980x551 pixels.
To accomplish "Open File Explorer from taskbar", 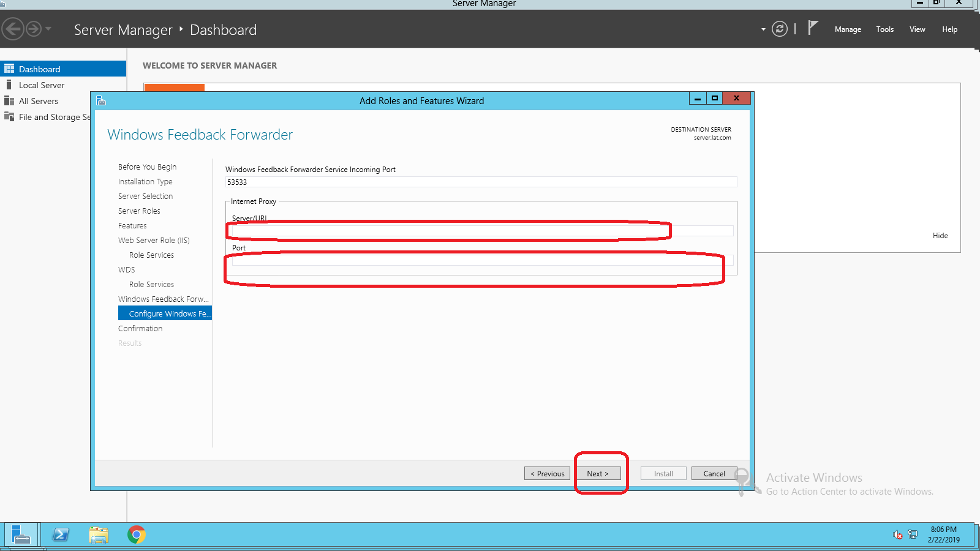I will 99,535.
